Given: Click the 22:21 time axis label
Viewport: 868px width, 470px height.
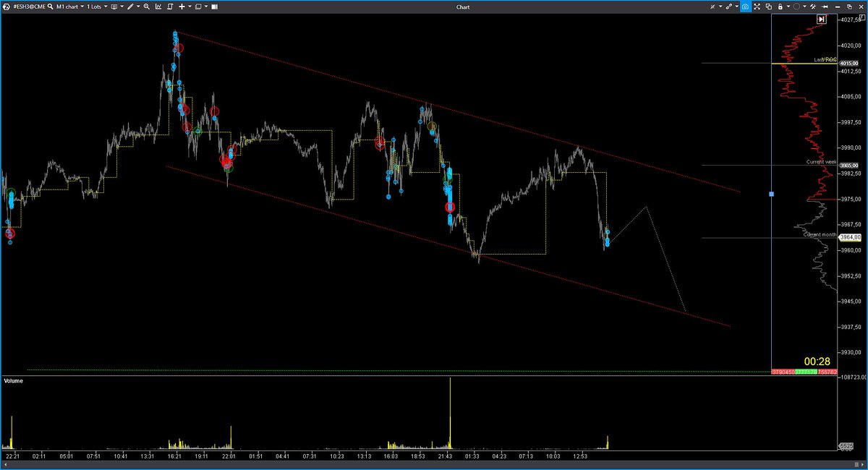Looking at the screenshot, I should [12, 456].
